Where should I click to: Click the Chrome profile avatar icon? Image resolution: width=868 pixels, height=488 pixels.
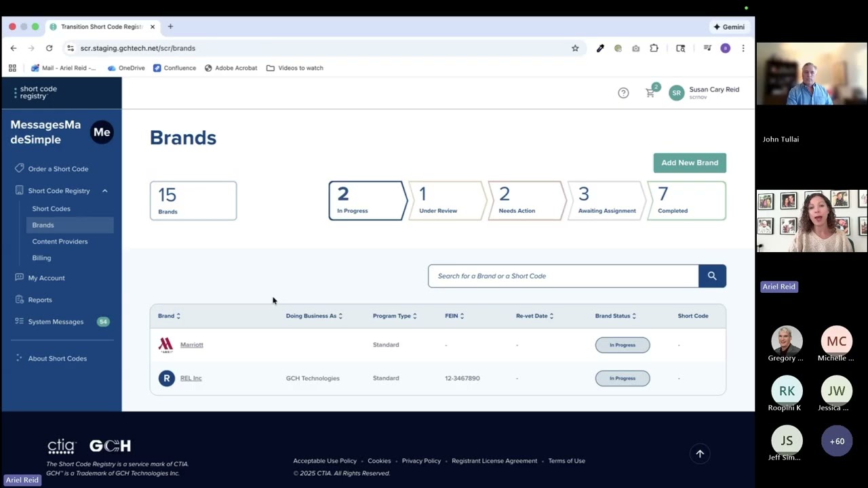725,48
